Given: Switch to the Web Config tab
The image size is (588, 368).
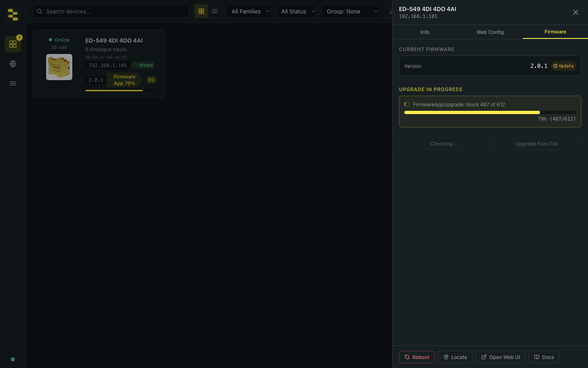Looking at the screenshot, I should [490, 32].
